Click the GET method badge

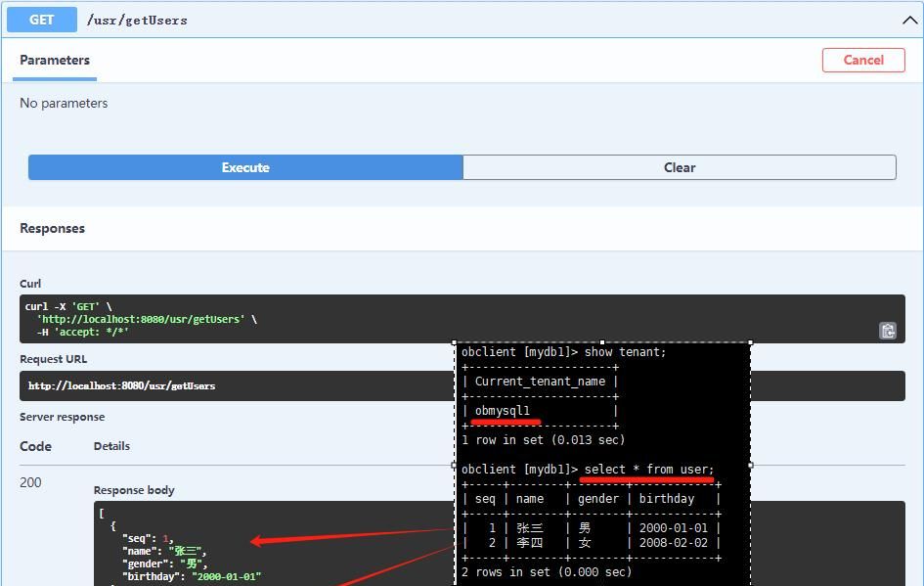click(40, 19)
